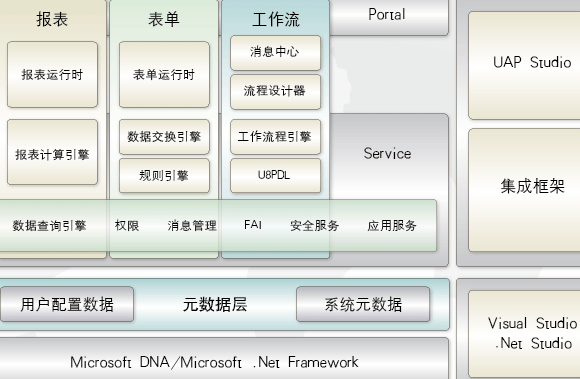Click the 流程设计器 box
Screen dimensions: 580x379
point(276,92)
